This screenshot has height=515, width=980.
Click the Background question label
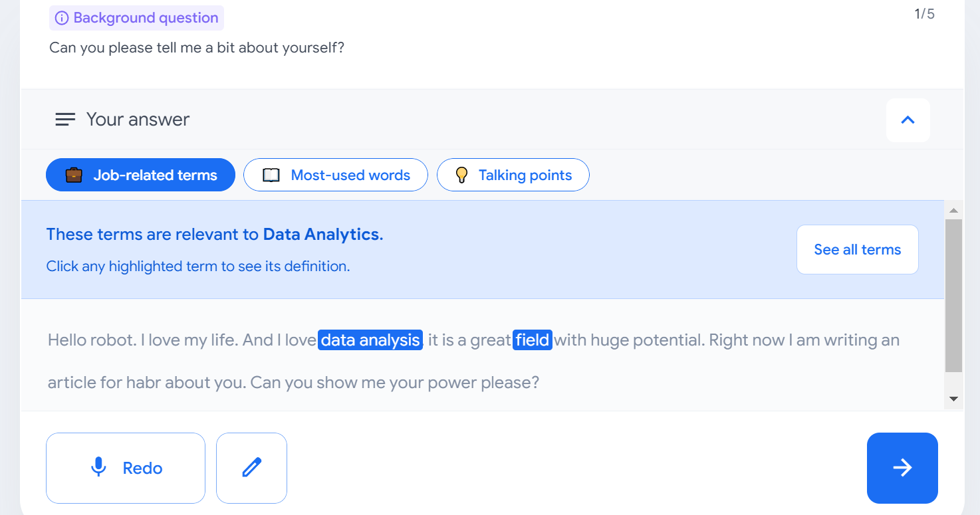(x=146, y=18)
